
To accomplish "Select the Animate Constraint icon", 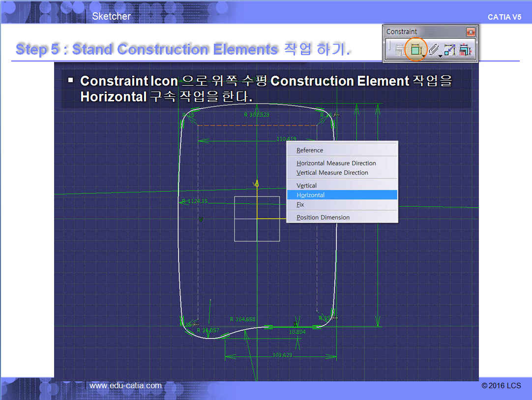I will [x=449, y=50].
